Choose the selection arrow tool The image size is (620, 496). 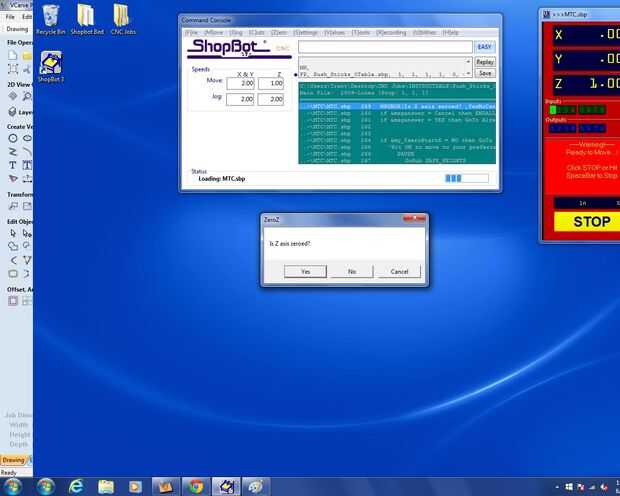click(x=13, y=233)
